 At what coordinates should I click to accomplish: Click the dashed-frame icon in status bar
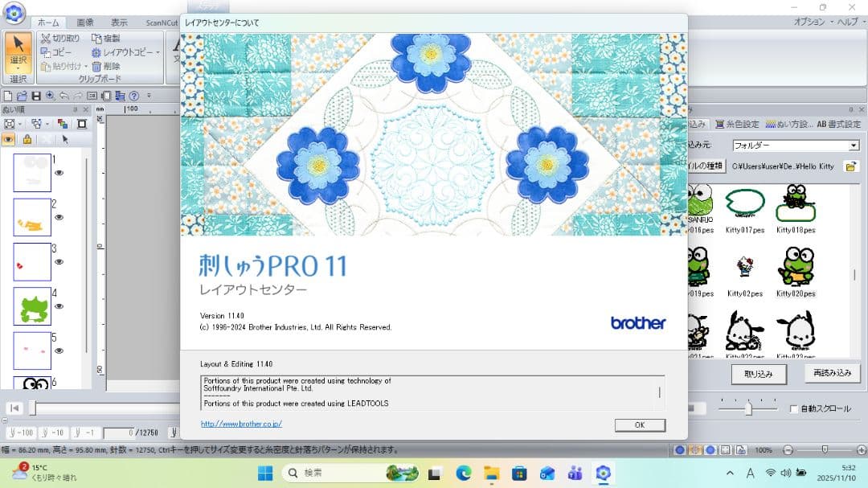pos(726,449)
